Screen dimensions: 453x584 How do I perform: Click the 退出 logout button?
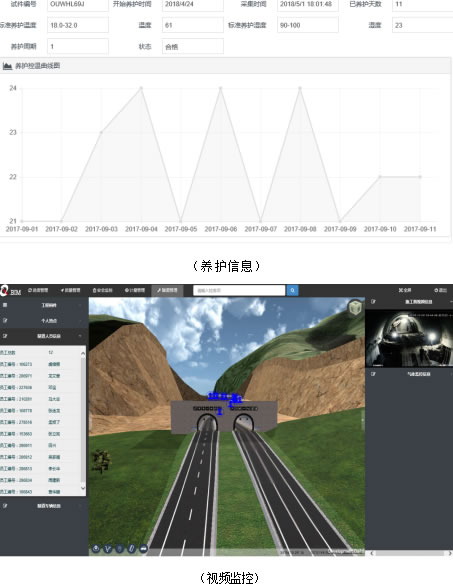440,290
